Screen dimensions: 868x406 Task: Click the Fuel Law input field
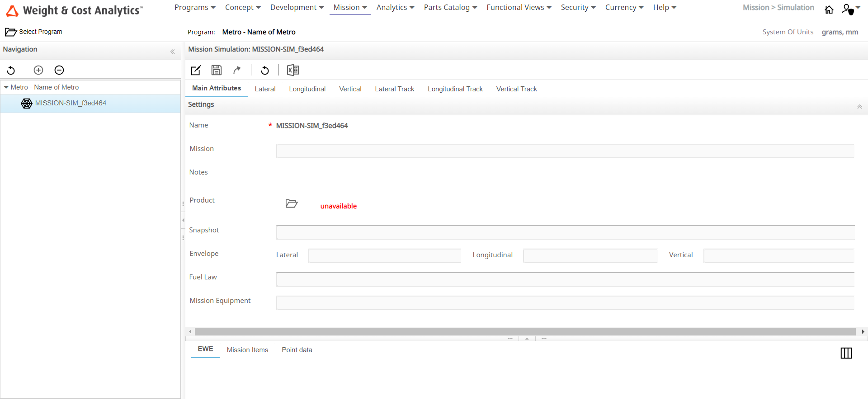(x=565, y=279)
